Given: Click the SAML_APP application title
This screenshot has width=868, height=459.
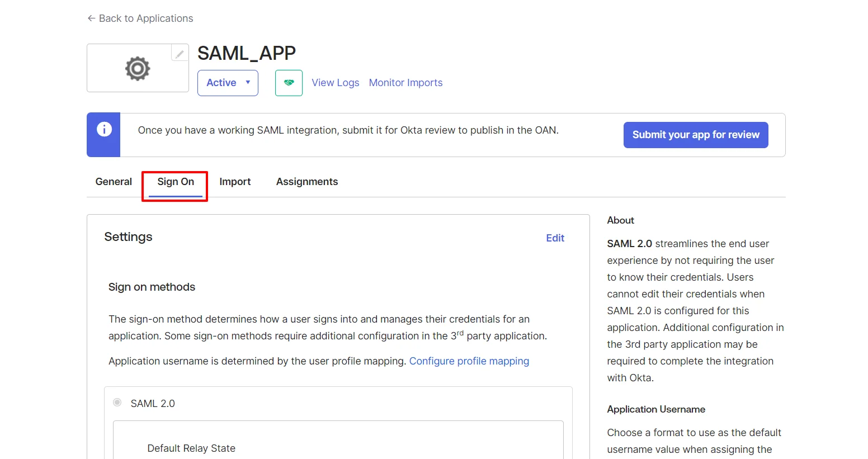Looking at the screenshot, I should point(246,53).
